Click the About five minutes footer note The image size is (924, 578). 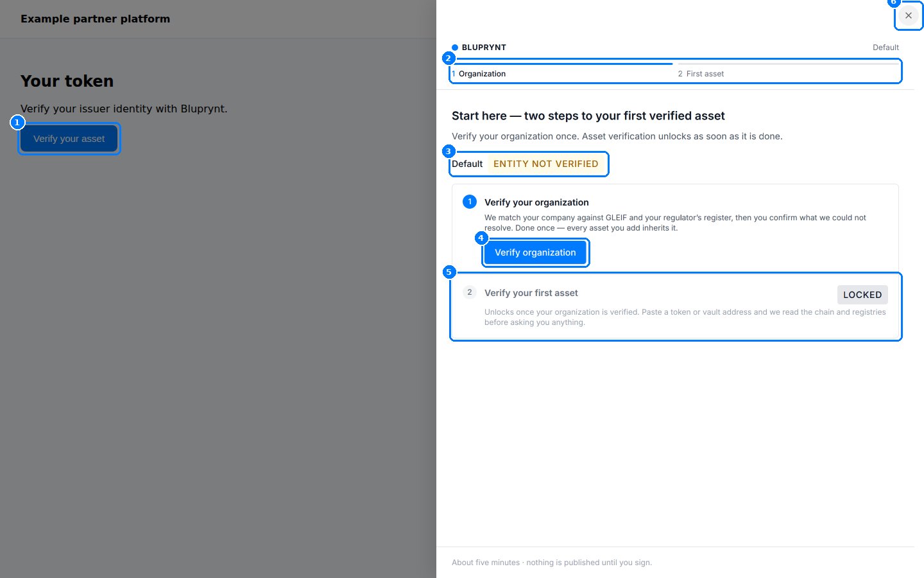pos(552,563)
